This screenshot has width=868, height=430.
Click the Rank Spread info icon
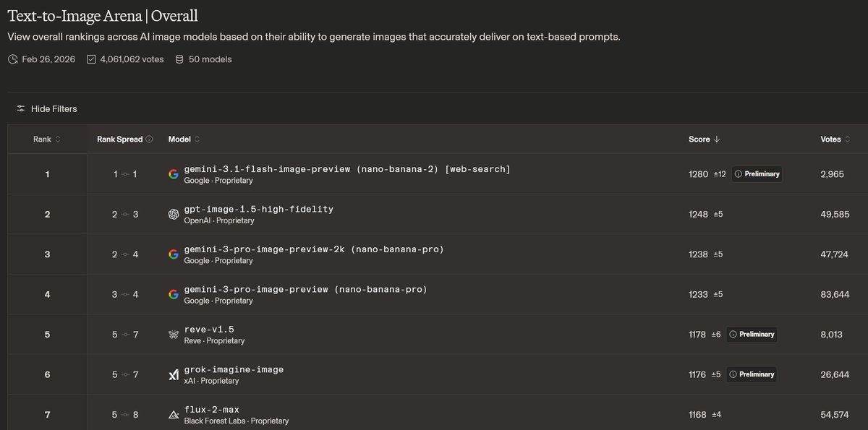[149, 139]
